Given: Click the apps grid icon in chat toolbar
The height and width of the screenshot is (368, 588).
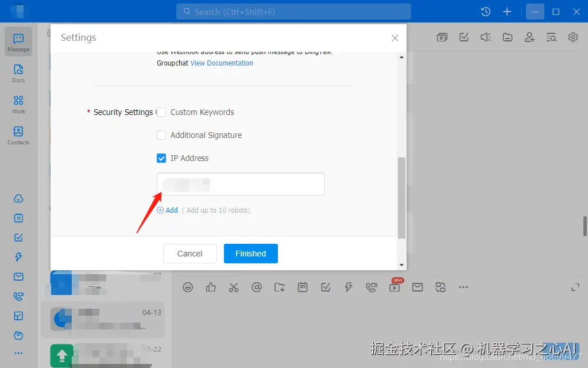Looking at the screenshot, I should click(x=440, y=287).
